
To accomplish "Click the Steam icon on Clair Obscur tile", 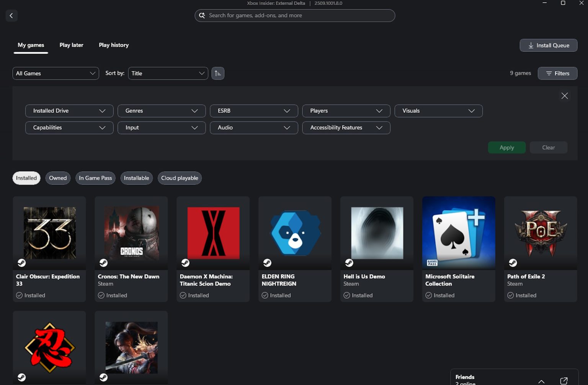I will click(22, 263).
